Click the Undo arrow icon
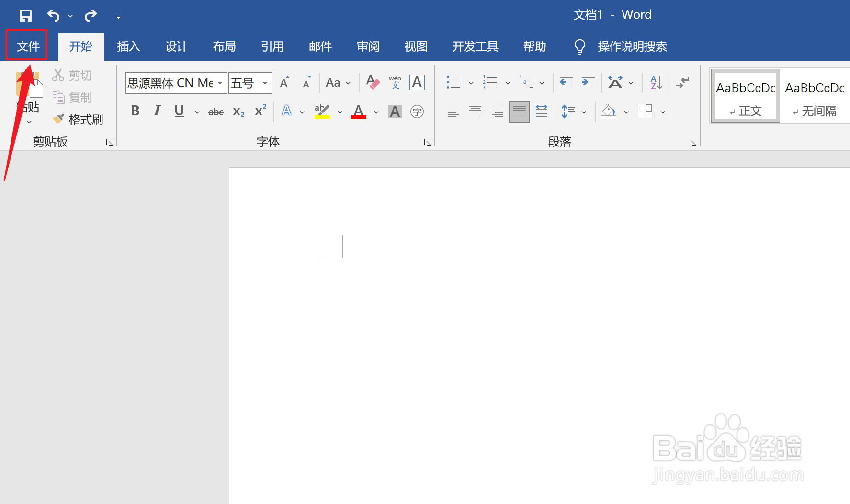Image resolution: width=850 pixels, height=504 pixels. click(53, 16)
